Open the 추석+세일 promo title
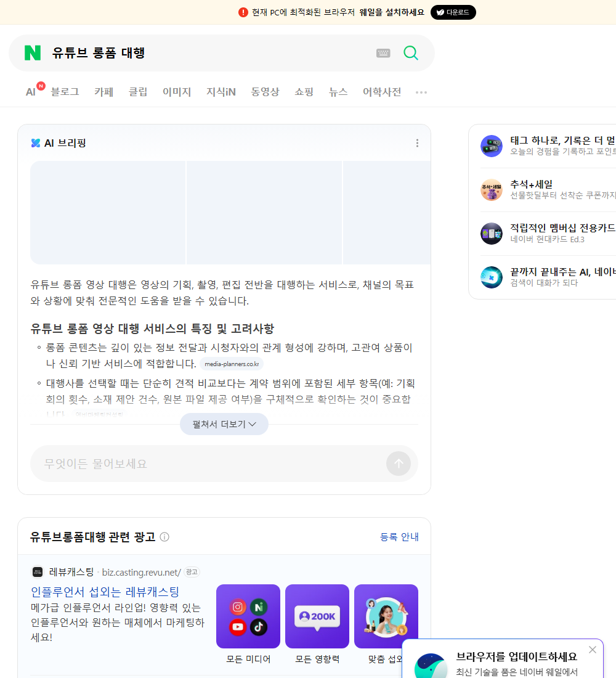This screenshot has width=616, height=678. pos(531,184)
